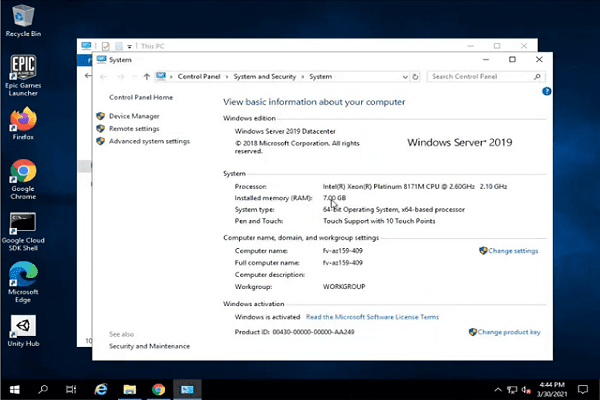
Task: Click 'Windows Server 2019 Datacenter' edition text
Action: [x=285, y=131]
